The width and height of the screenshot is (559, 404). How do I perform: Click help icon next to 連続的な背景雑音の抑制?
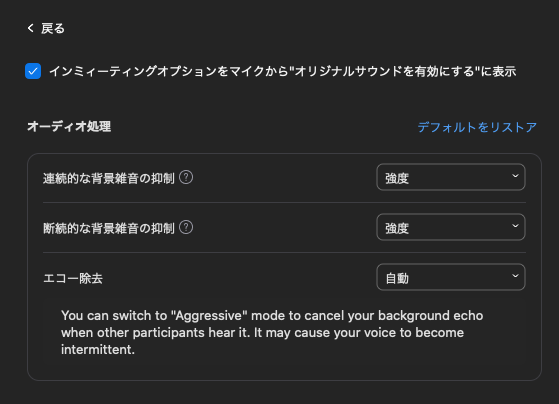[186, 177]
